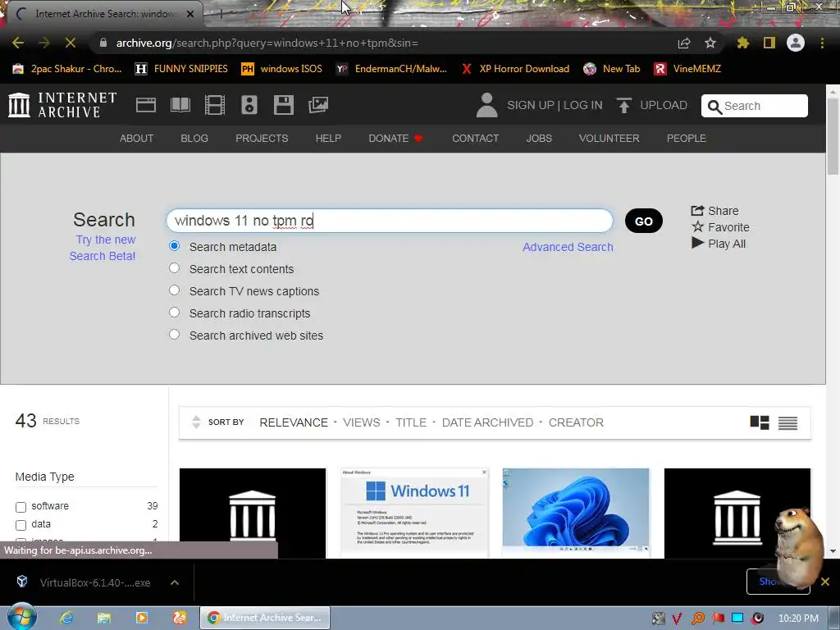Click the Share link
840x630 pixels.
(x=714, y=211)
